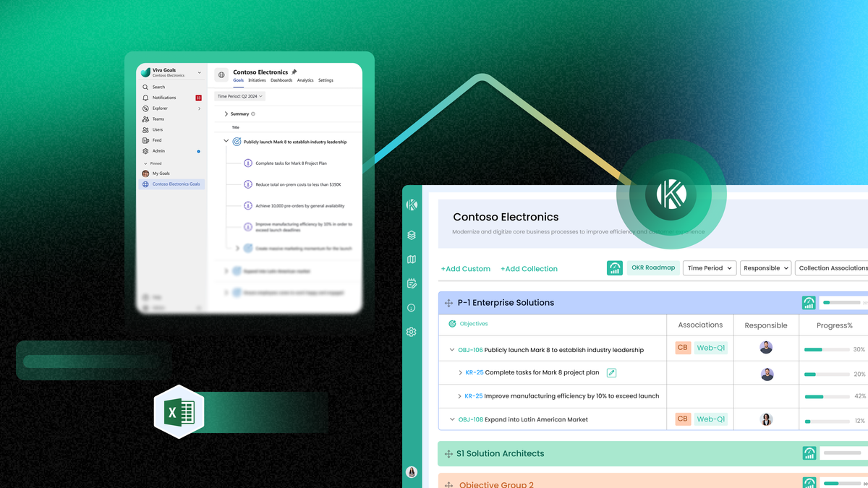Viewport: 868px width, 488px height.
Task: Switch to the Dashboards tab in Viva Goals
Action: point(281,80)
